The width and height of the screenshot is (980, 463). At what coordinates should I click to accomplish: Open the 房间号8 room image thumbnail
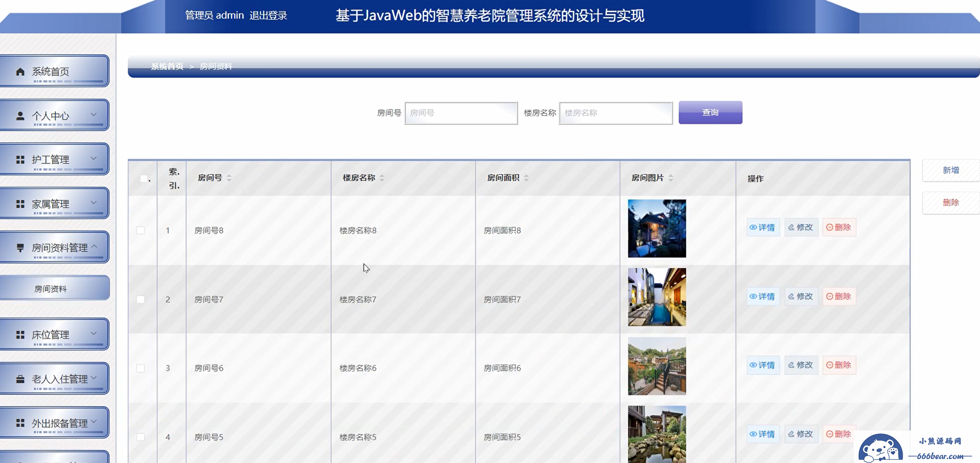[657, 228]
